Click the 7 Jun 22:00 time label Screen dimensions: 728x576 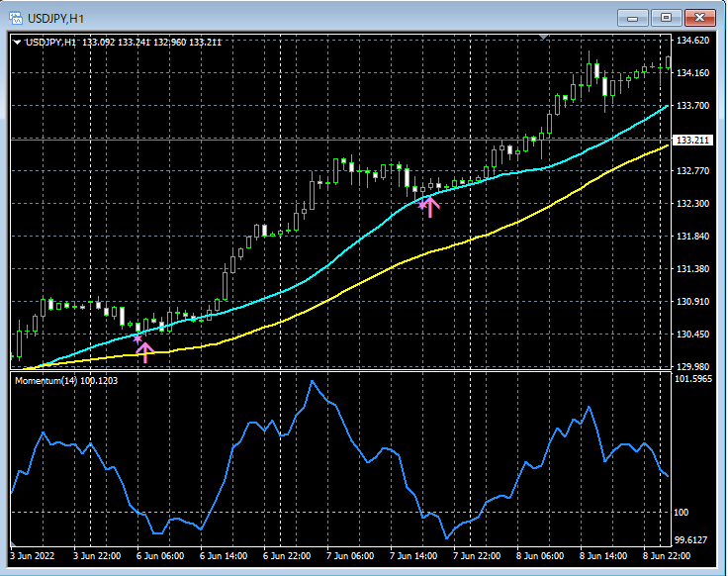(477, 556)
